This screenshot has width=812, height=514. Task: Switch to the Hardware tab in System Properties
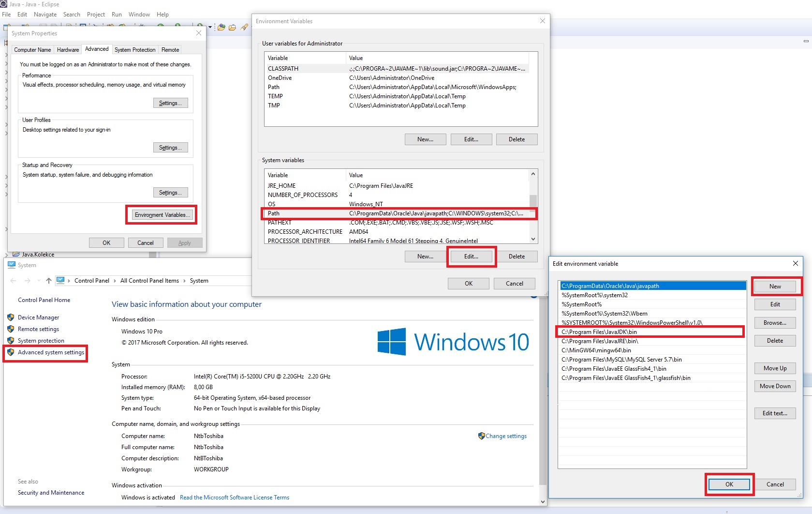[x=68, y=50]
